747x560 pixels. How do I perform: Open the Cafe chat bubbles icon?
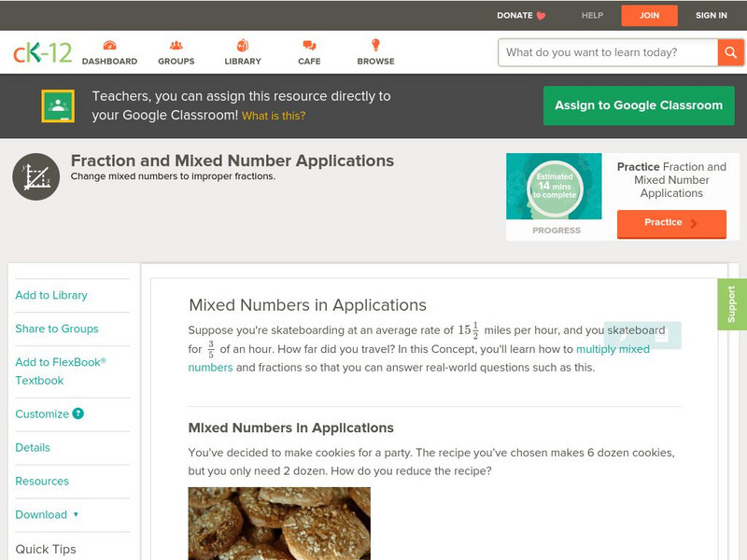(309, 45)
